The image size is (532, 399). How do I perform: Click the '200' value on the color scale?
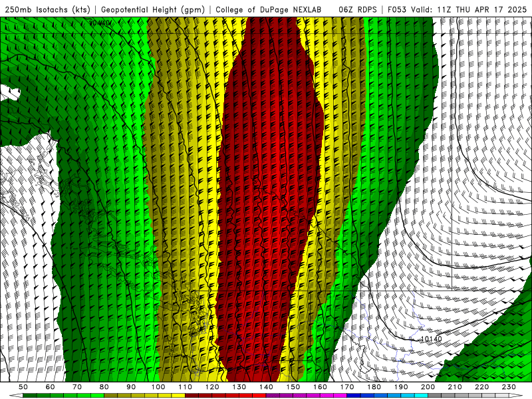[x=428, y=387]
